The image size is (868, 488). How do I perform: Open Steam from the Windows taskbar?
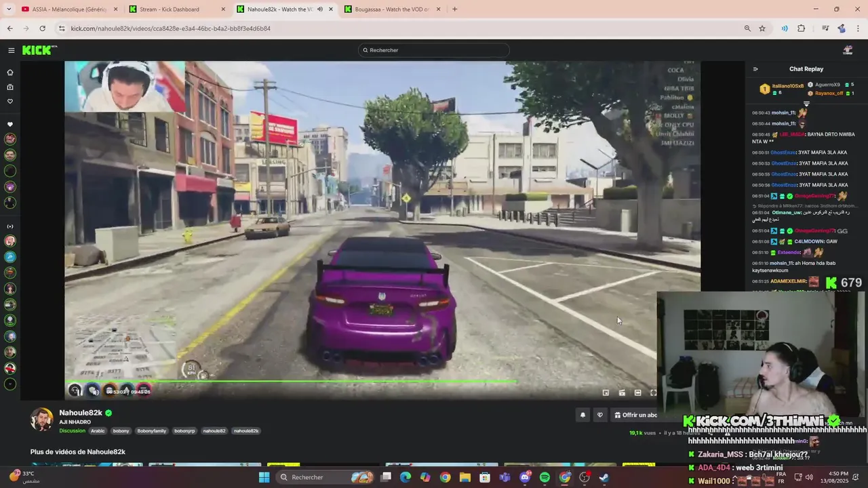pyautogui.click(x=604, y=477)
